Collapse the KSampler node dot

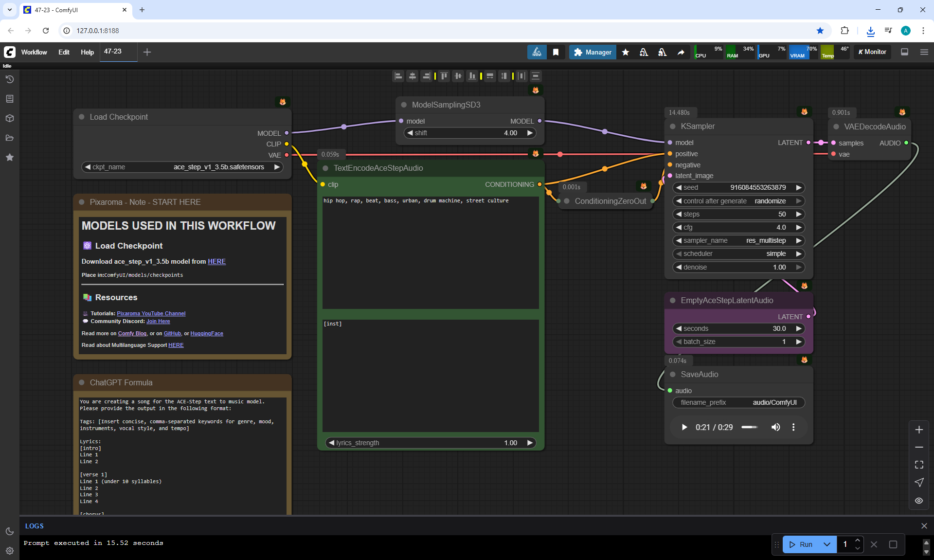(672, 126)
